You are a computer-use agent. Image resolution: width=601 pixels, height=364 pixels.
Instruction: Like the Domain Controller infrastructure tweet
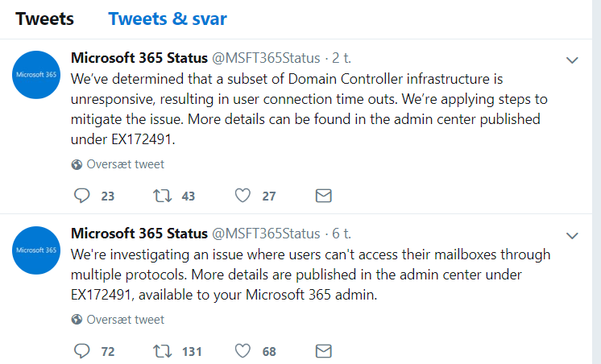(x=243, y=196)
